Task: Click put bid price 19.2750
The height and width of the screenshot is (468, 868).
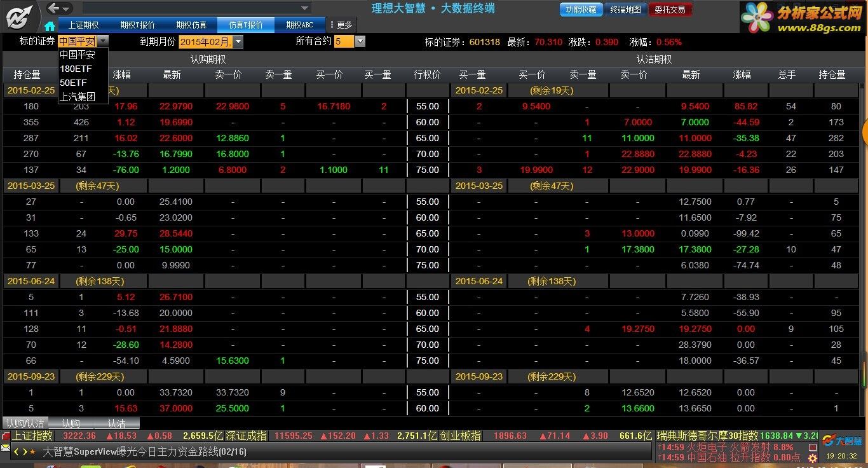Action: pos(638,329)
